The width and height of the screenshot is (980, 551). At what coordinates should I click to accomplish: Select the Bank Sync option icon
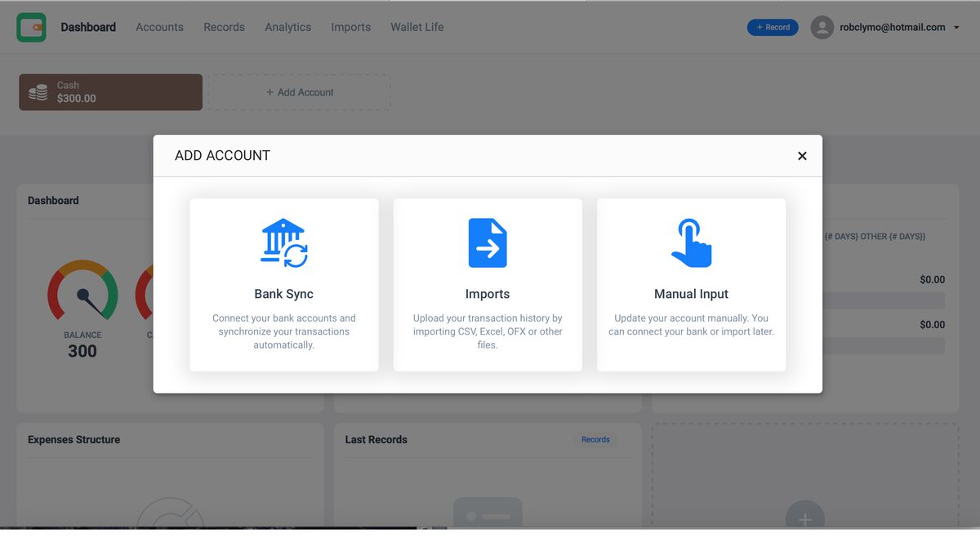click(283, 242)
